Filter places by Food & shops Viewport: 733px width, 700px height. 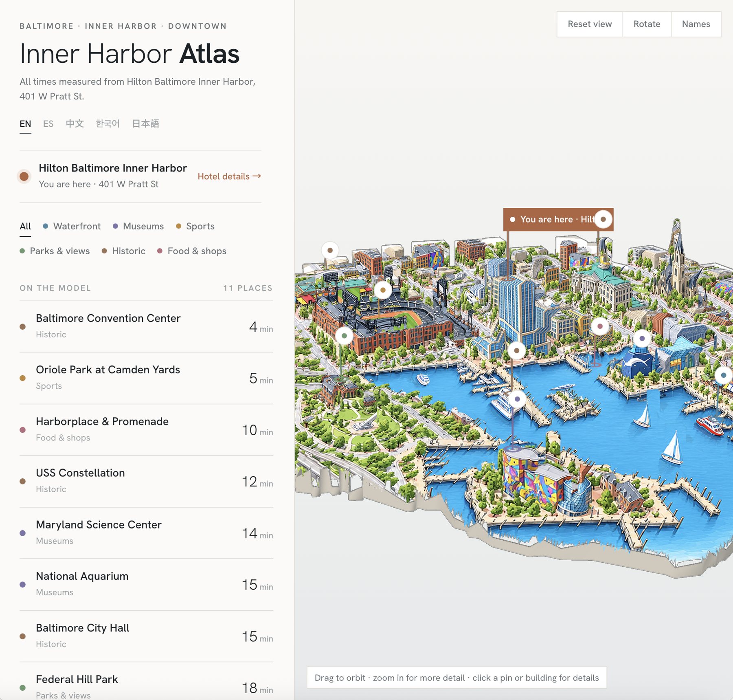tap(192, 251)
